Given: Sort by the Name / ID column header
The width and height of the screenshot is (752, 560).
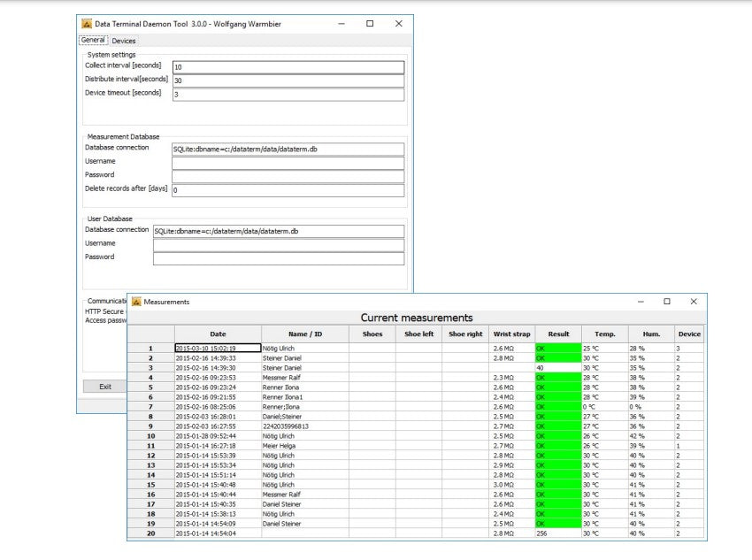Looking at the screenshot, I should [305, 334].
